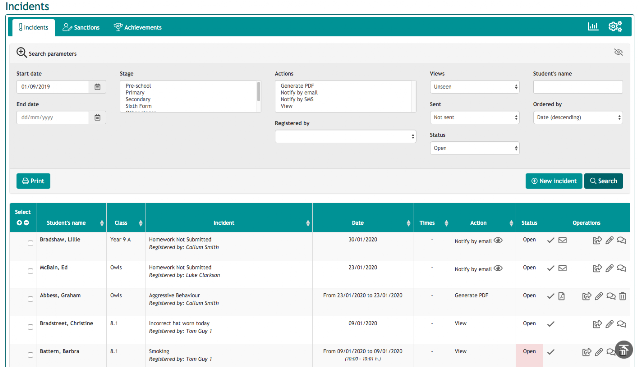Open the settings gears icon
640x367 pixels.
[x=615, y=27]
